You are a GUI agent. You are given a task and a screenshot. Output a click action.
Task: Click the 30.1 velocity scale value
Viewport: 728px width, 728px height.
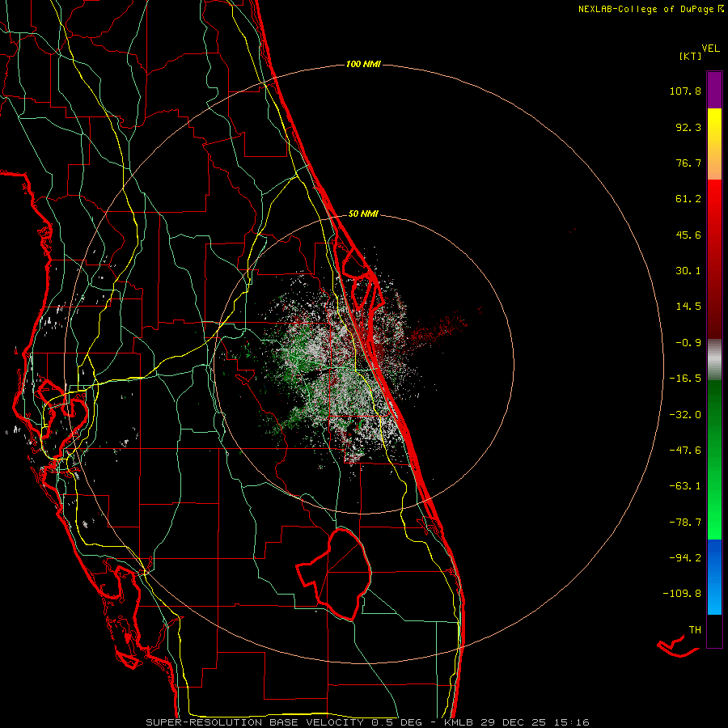click(x=688, y=271)
